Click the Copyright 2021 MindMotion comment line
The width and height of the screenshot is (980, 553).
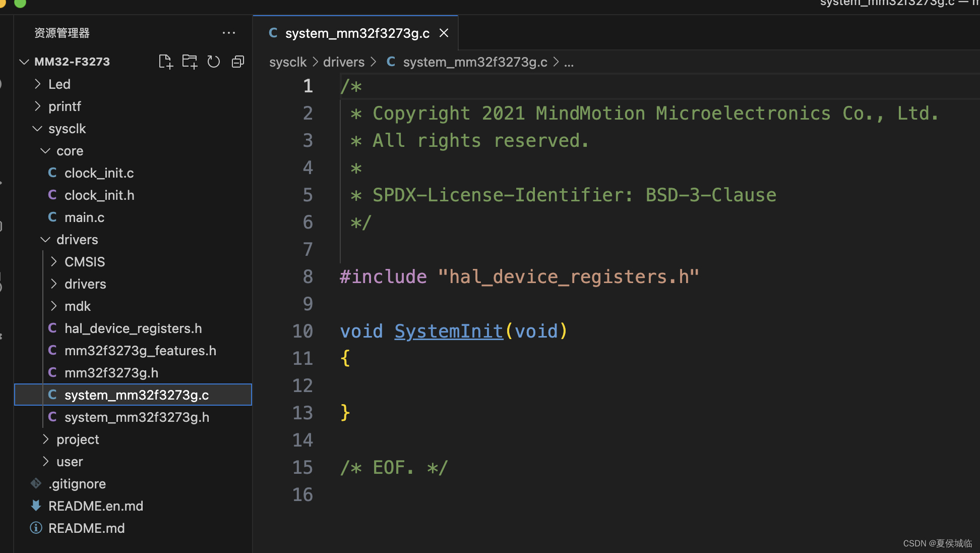(x=645, y=113)
